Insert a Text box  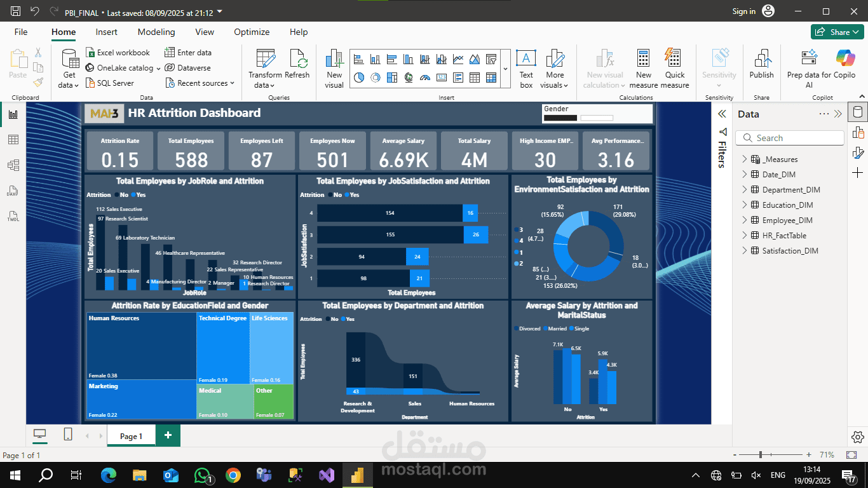tap(526, 69)
